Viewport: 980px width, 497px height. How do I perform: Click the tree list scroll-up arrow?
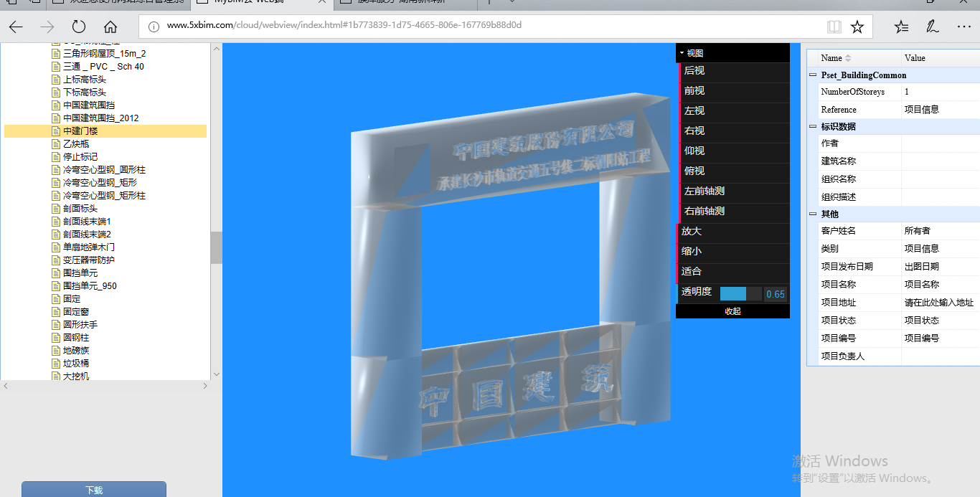pos(217,49)
